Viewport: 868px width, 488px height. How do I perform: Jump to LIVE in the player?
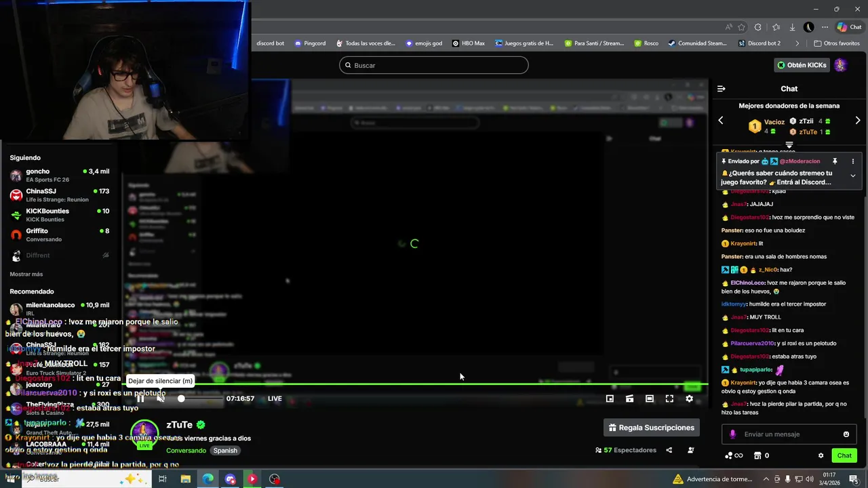[275, 399]
